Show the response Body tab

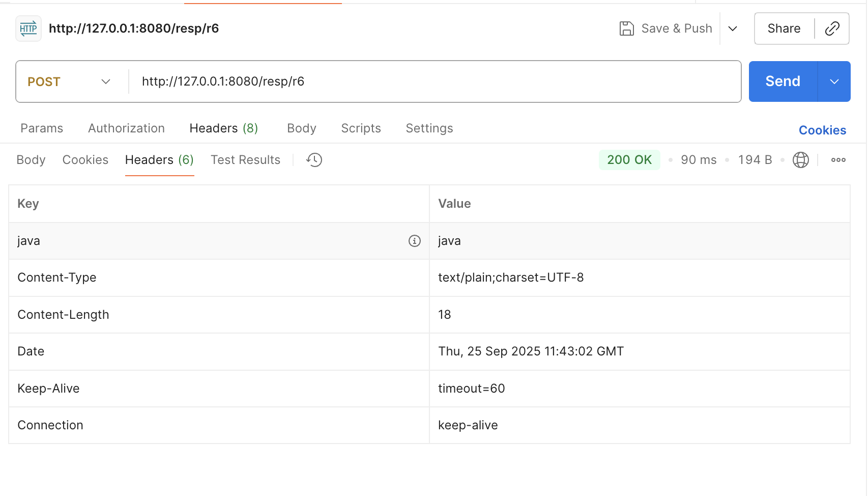31,160
